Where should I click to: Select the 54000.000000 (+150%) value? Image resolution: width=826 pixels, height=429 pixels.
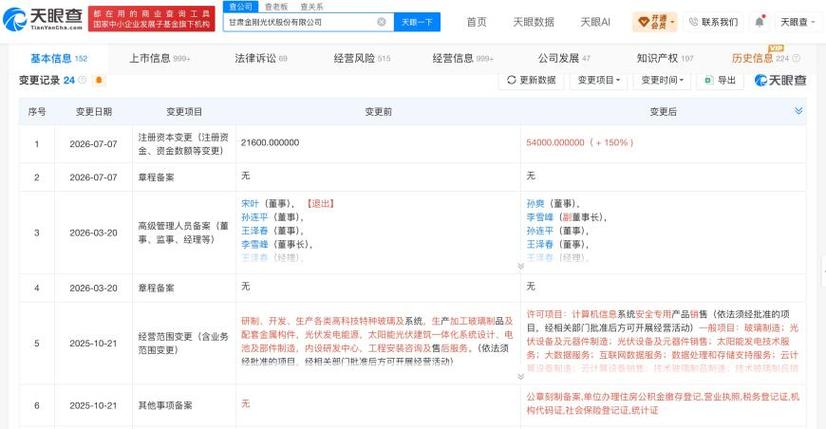click(579, 142)
